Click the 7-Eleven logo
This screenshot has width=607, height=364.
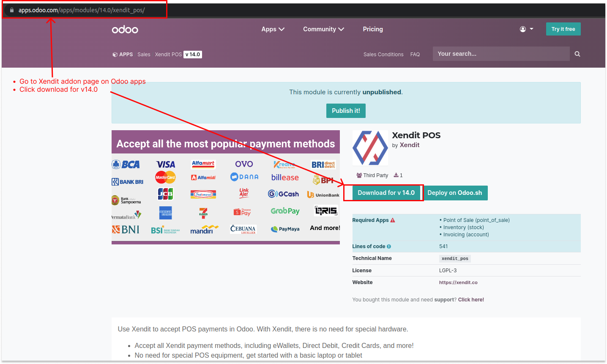[x=203, y=213]
